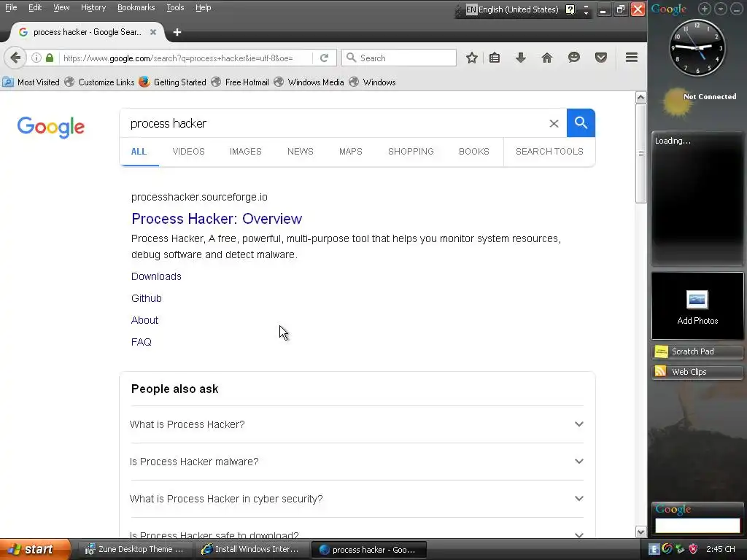Expand What is Process Hacker? question
Viewport: 747px width, 560px height.
357,424
